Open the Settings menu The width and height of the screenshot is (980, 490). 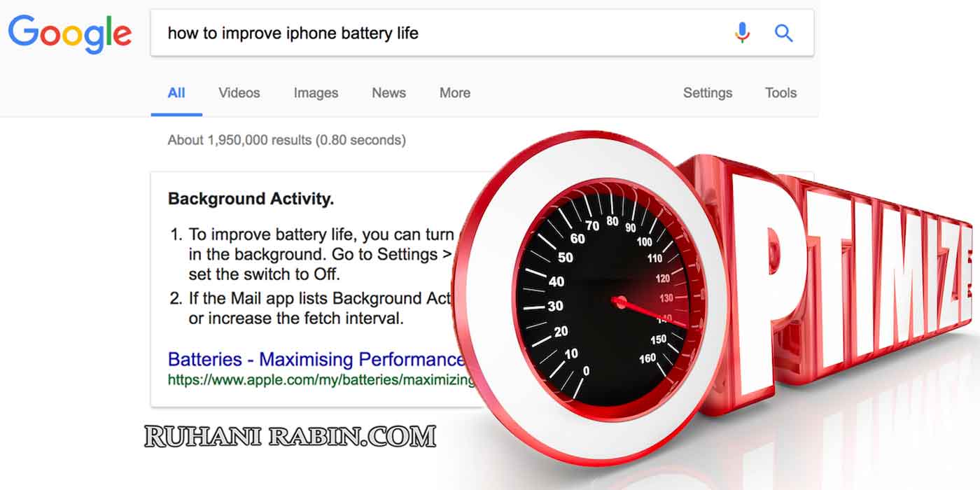coord(708,93)
